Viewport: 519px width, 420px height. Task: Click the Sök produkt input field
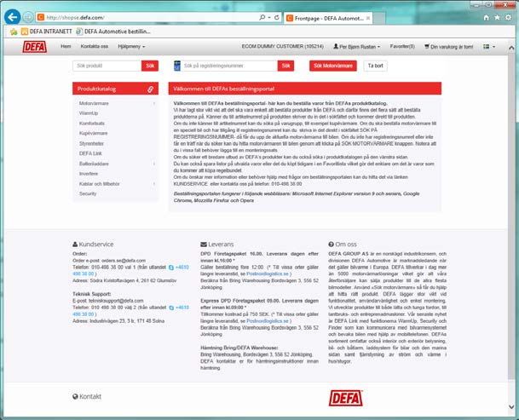pos(107,66)
